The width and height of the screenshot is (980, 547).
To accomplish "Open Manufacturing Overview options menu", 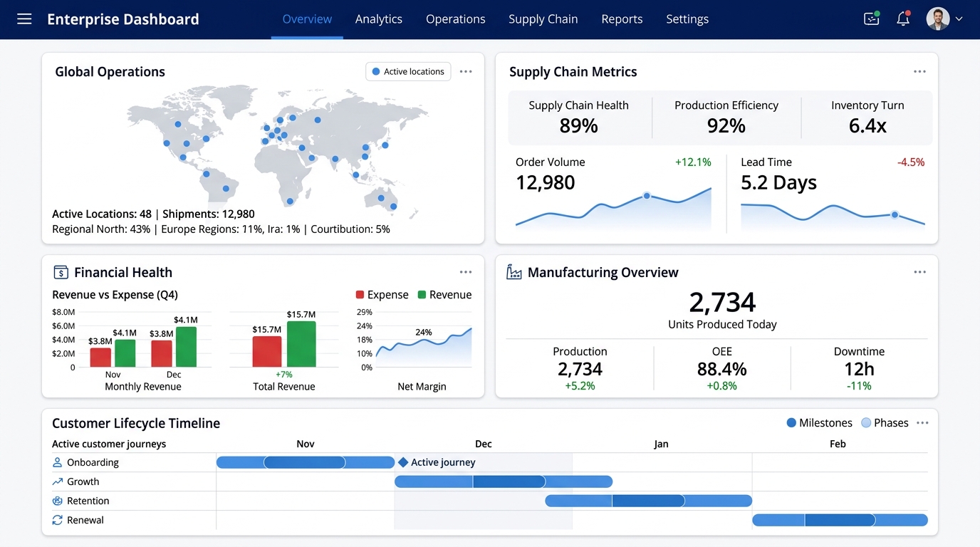I will tap(919, 272).
